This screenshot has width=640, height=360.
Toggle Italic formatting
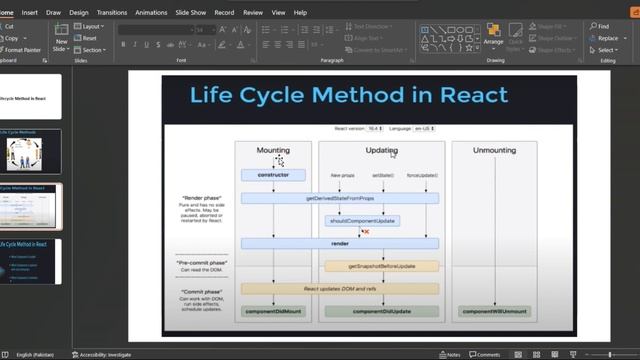point(135,44)
